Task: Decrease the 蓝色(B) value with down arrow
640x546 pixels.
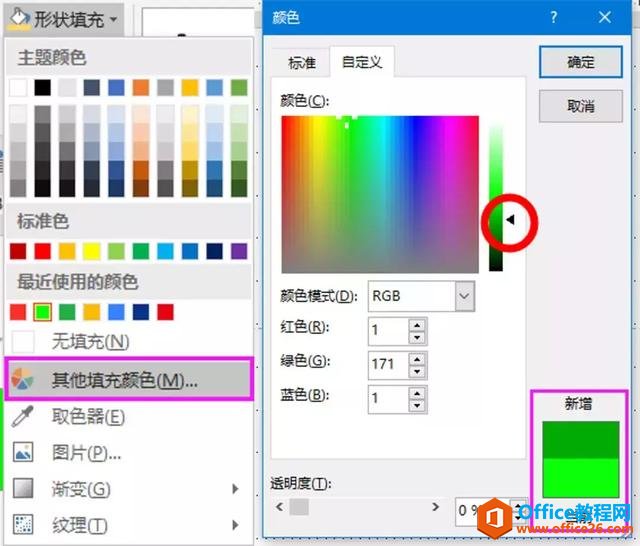Action: 417,406
